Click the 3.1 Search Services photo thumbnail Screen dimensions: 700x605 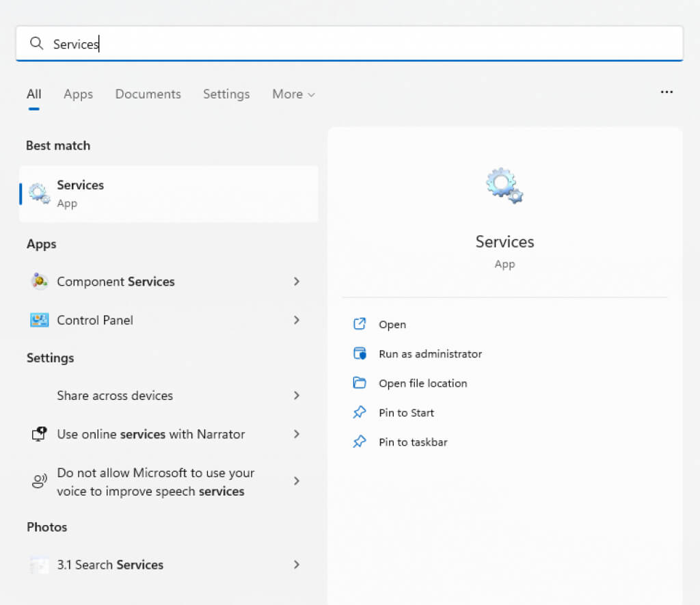(39, 565)
